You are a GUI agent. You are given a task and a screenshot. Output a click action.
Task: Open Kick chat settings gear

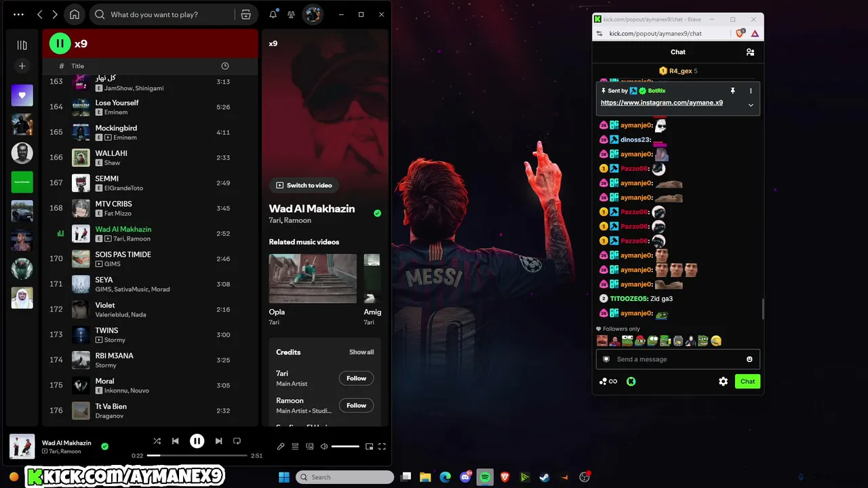tap(723, 382)
